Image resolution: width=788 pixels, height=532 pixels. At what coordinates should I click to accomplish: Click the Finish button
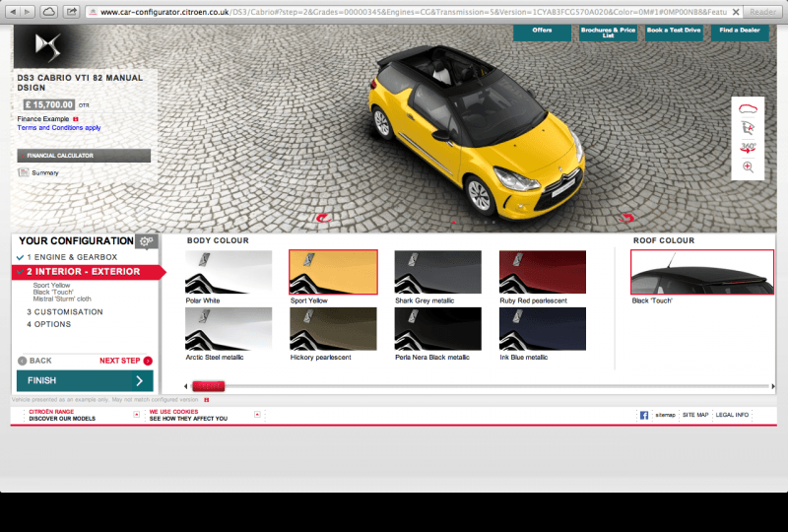[x=85, y=380]
